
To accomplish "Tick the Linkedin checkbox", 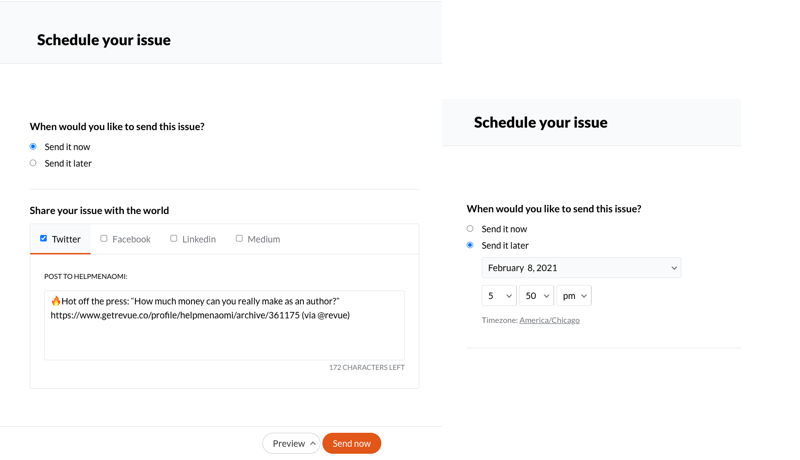I will coord(173,238).
